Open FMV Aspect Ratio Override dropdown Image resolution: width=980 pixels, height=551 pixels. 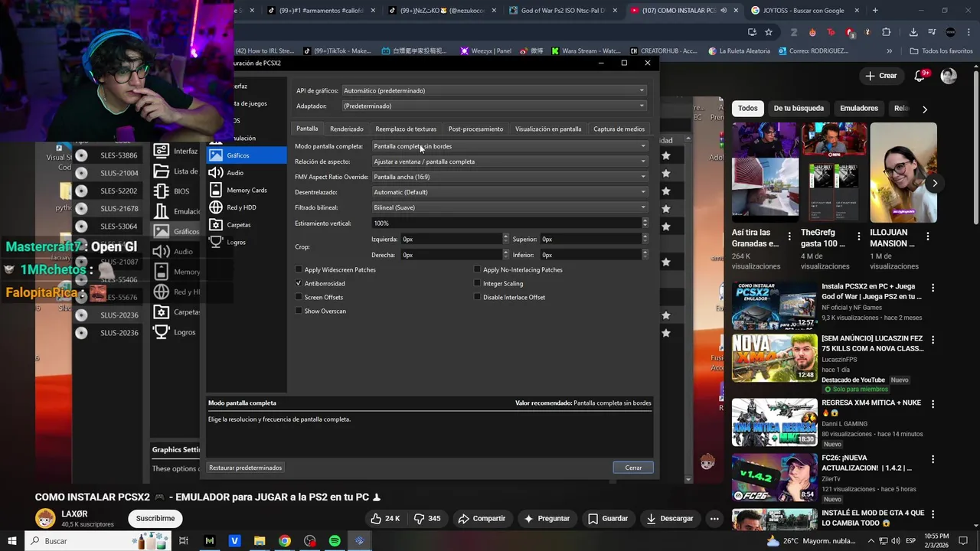click(x=510, y=177)
